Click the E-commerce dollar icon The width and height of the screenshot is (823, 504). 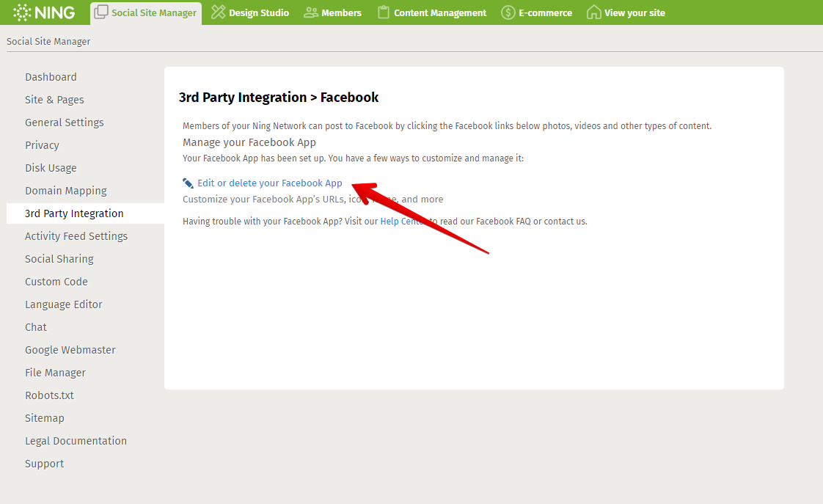click(x=508, y=12)
